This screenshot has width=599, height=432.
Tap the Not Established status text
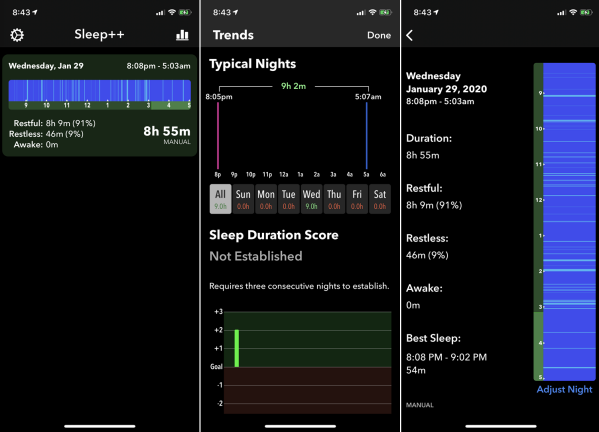pos(256,256)
